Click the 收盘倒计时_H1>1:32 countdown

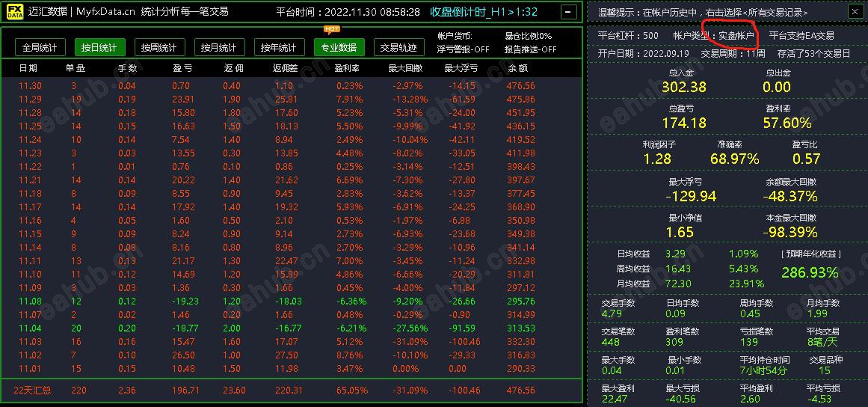click(x=484, y=12)
